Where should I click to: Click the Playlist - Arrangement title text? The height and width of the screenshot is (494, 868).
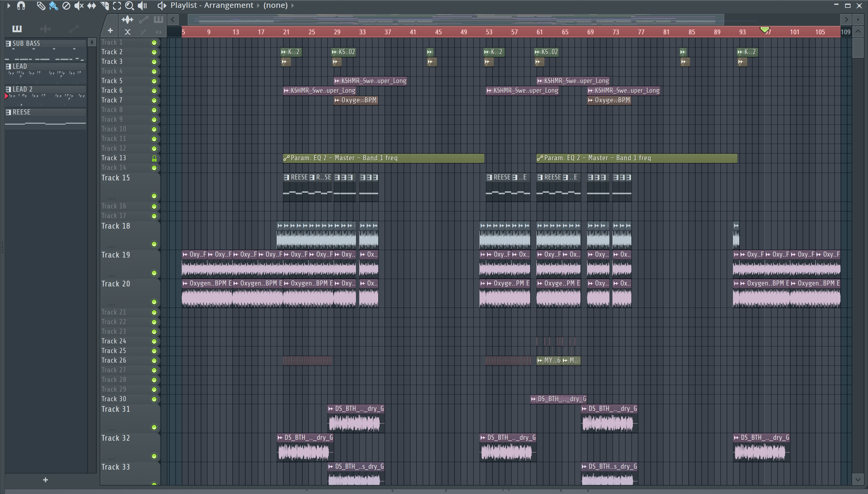212,5
